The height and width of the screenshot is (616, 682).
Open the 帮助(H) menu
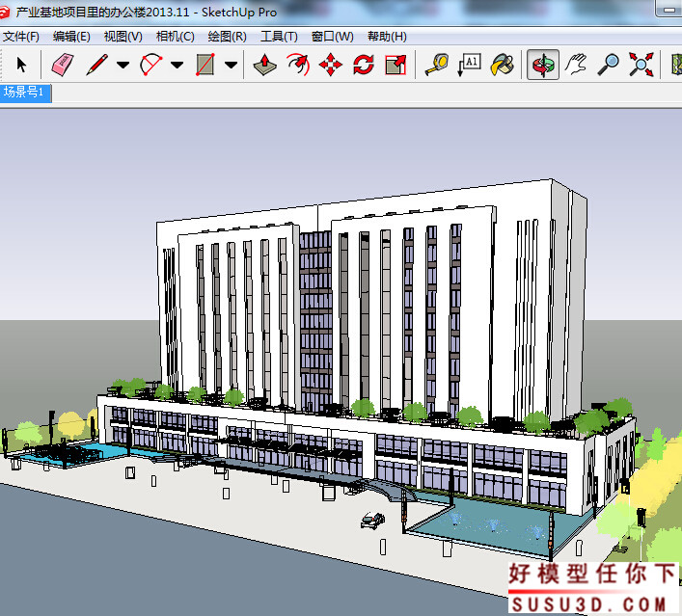(387, 37)
